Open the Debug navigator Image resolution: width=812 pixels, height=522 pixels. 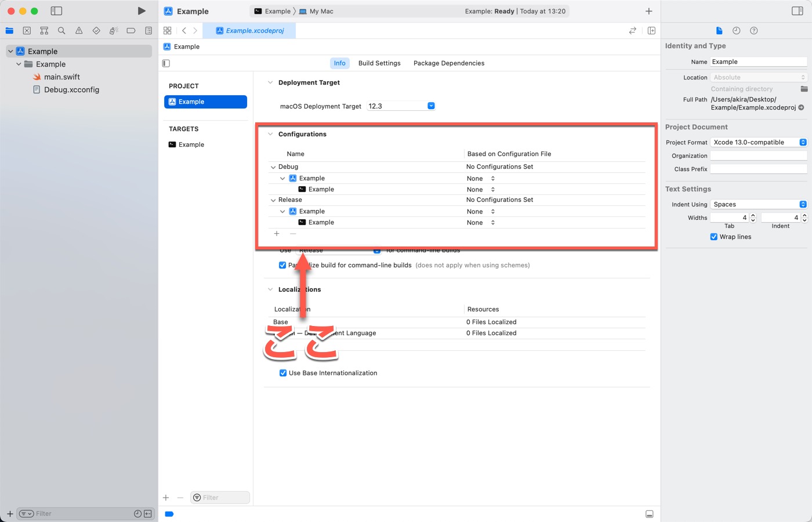click(114, 31)
